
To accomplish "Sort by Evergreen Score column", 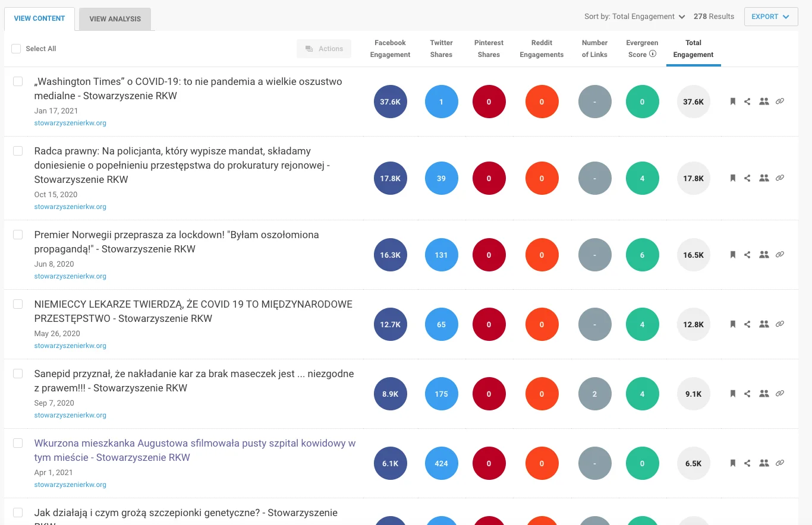I will tap(642, 49).
